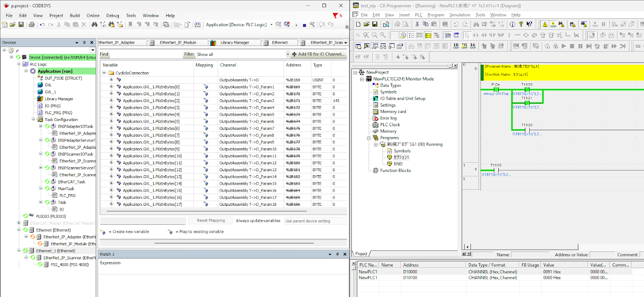This screenshot has width=644, height=297.
Task: Click CX-Programmer context help arrow icon
Action: [x=529, y=24]
